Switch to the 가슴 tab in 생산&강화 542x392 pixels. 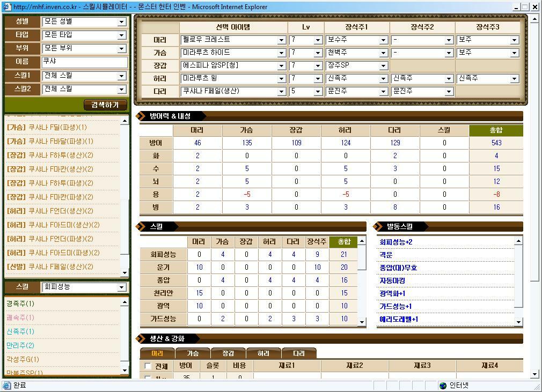pyautogui.click(x=193, y=353)
